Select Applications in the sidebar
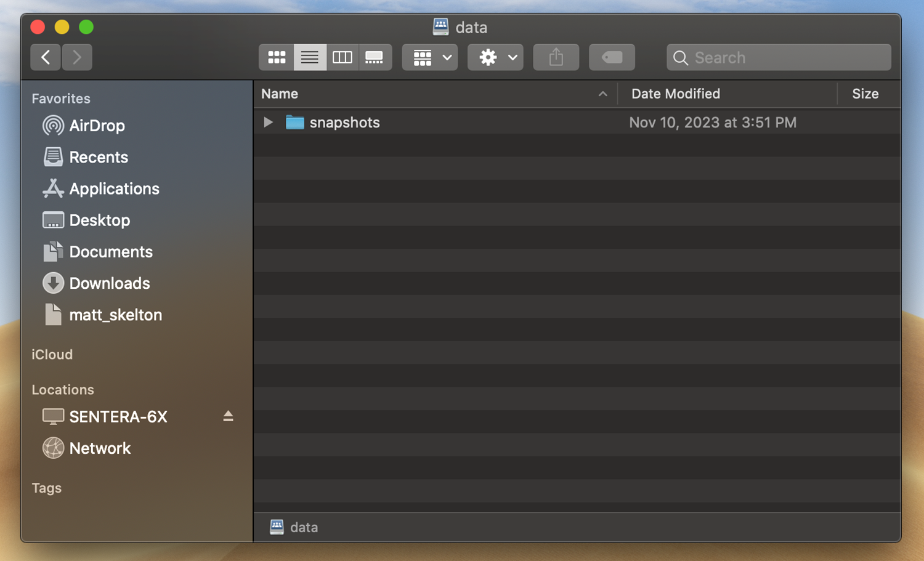Viewport: 924px width, 561px height. pyautogui.click(x=114, y=189)
